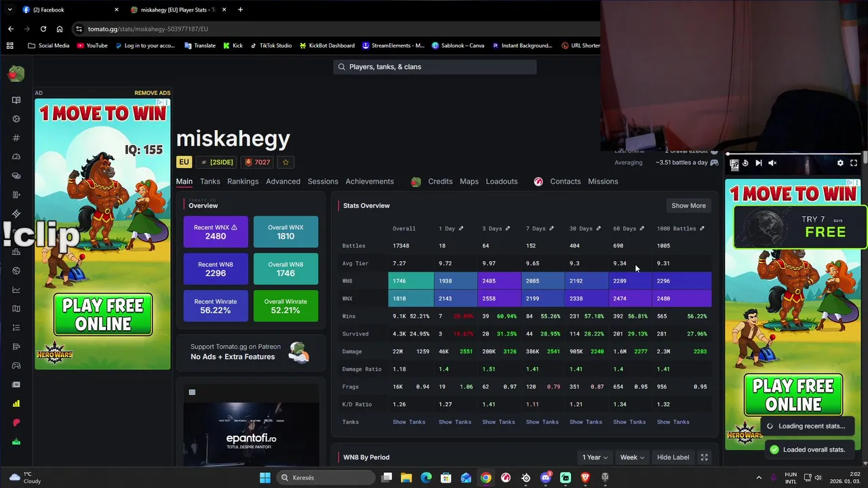
Task: Click the map icon in the left sidebar
Action: [16, 308]
